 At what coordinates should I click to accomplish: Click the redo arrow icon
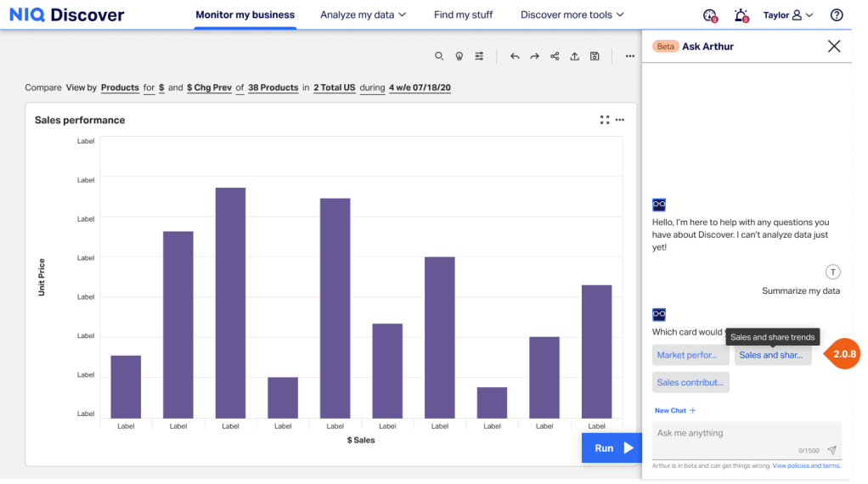535,56
